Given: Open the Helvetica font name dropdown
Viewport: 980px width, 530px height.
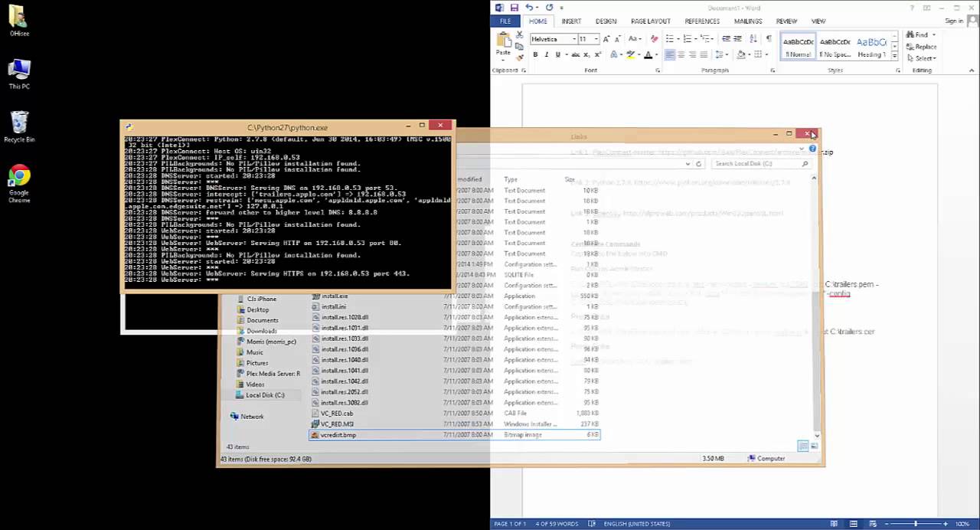Looking at the screenshot, I should tap(573, 39).
